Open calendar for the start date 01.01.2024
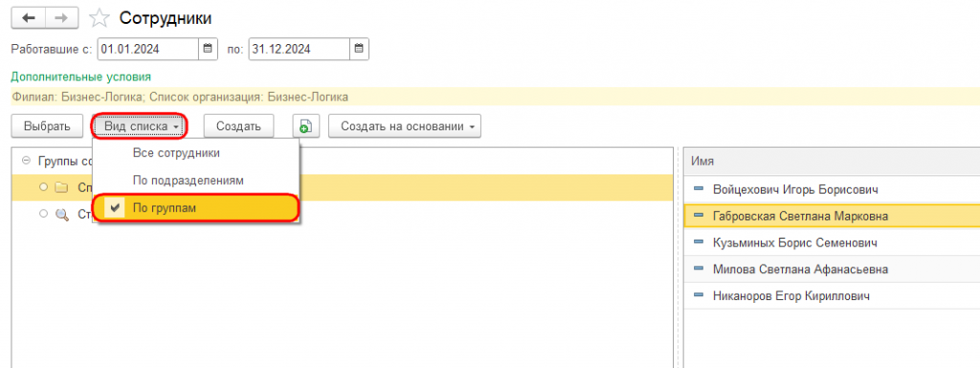The width and height of the screenshot is (980, 368). 208,49
